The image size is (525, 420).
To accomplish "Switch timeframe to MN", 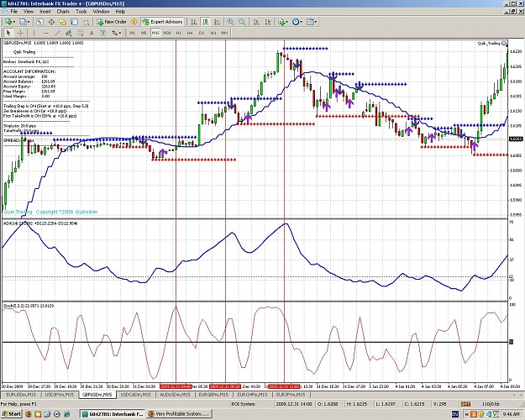I will [x=224, y=33].
